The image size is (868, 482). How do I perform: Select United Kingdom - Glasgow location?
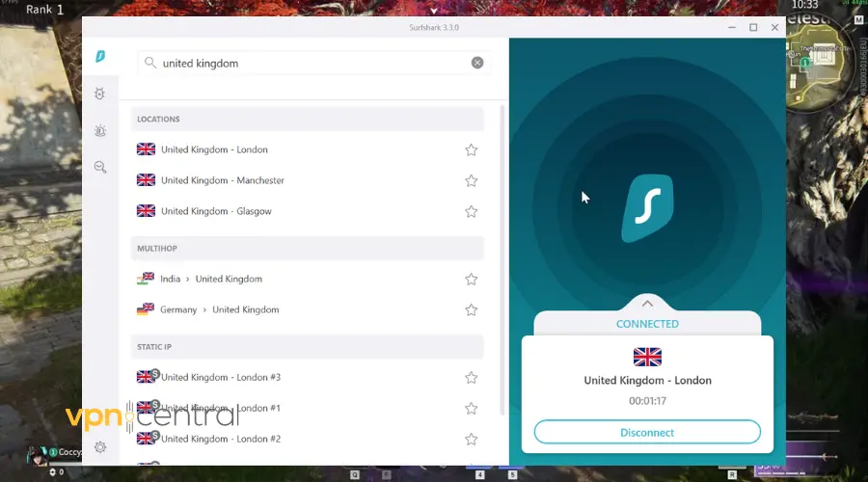tap(216, 211)
